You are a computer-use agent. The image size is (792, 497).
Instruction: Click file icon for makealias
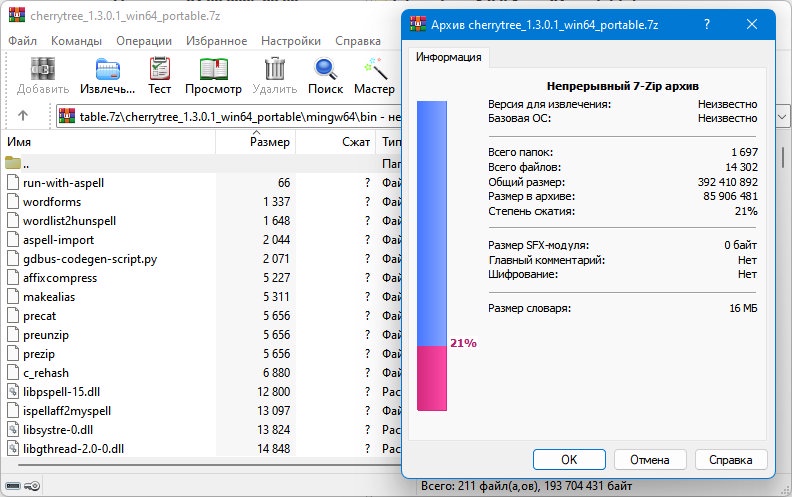tap(13, 296)
